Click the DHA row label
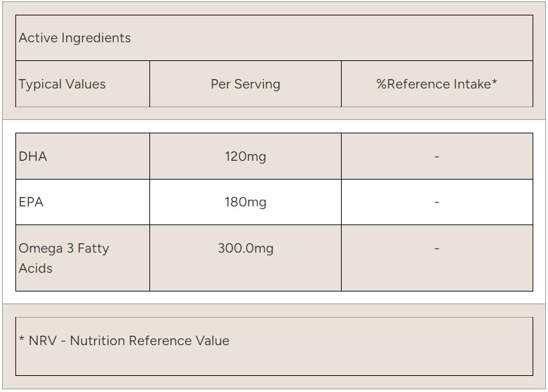Image resolution: width=548 pixels, height=392 pixels. click(33, 157)
